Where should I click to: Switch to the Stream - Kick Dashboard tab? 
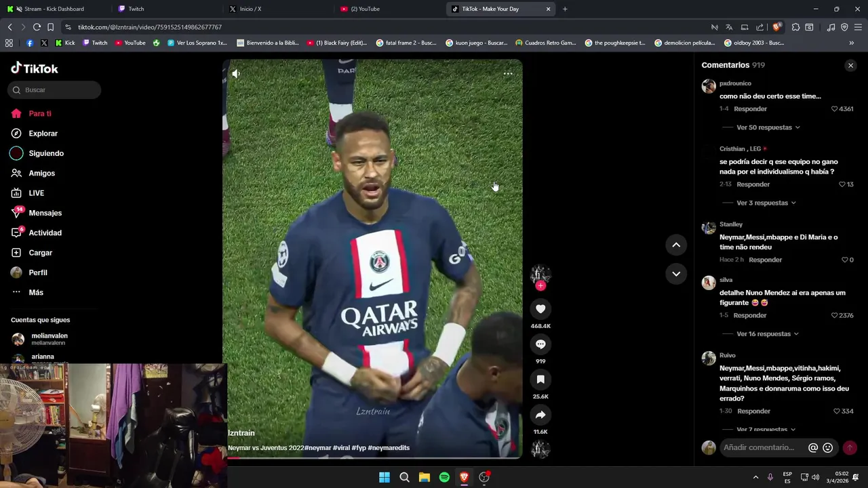53,9
